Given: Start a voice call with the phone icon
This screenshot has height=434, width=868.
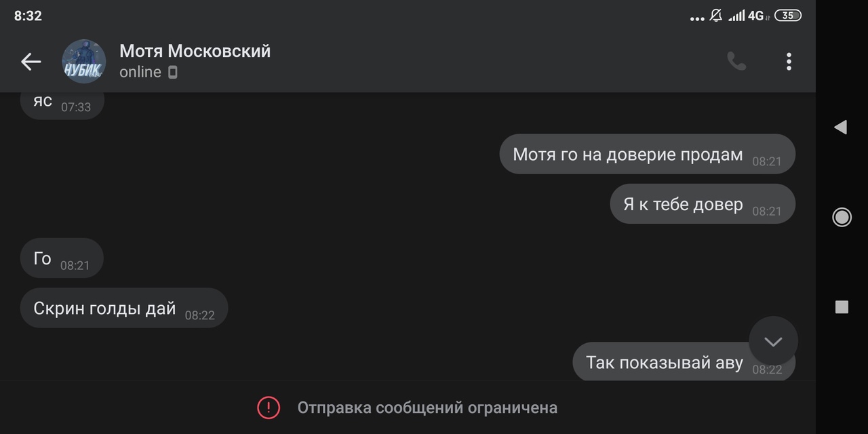Looking at the screenshot, I should (736, 62).
